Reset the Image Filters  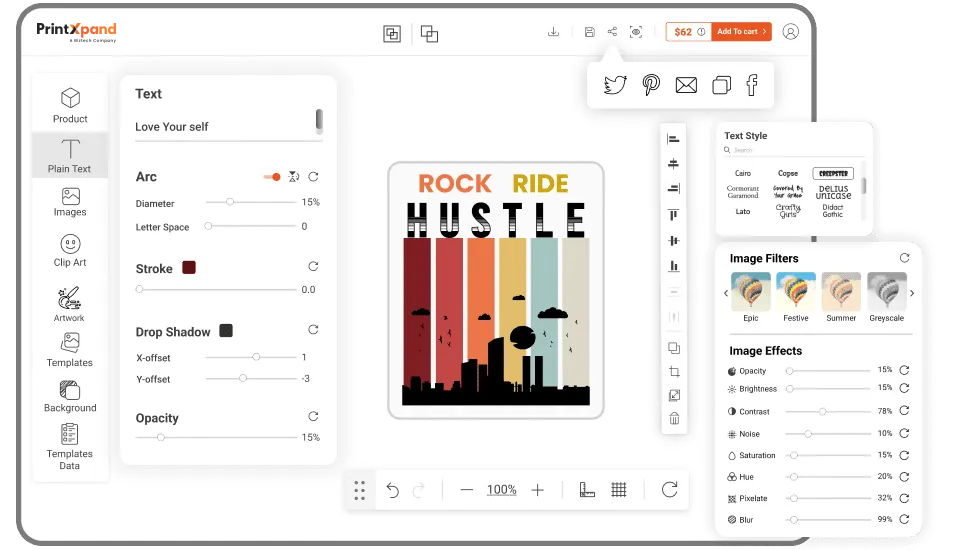[905, 258]
